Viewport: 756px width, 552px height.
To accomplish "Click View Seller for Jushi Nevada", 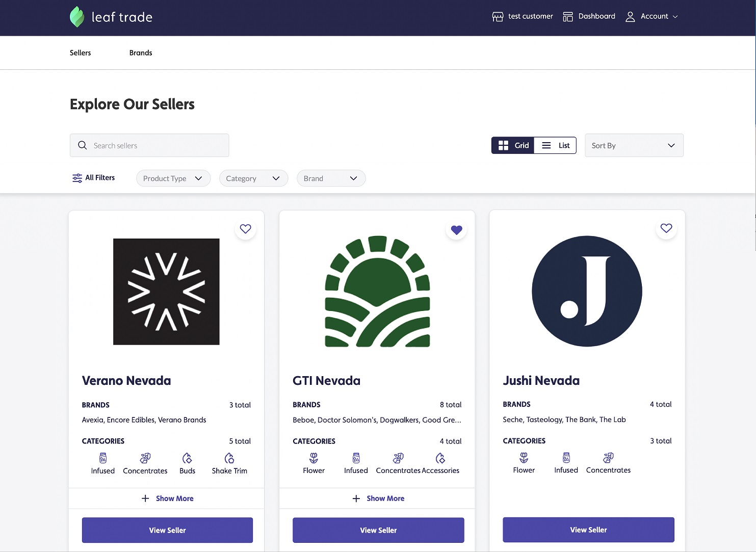I will click(x=588, y=530).
